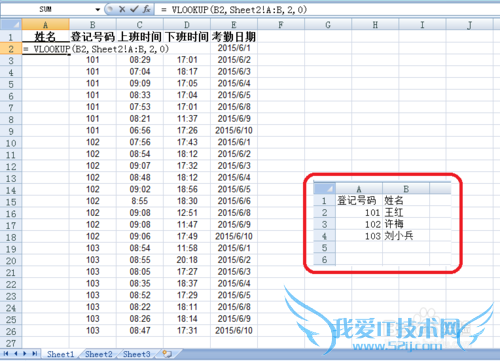Go to last sheet tab arrow
This screenshot has height=361, width=500.
click(x=34, y=354)
